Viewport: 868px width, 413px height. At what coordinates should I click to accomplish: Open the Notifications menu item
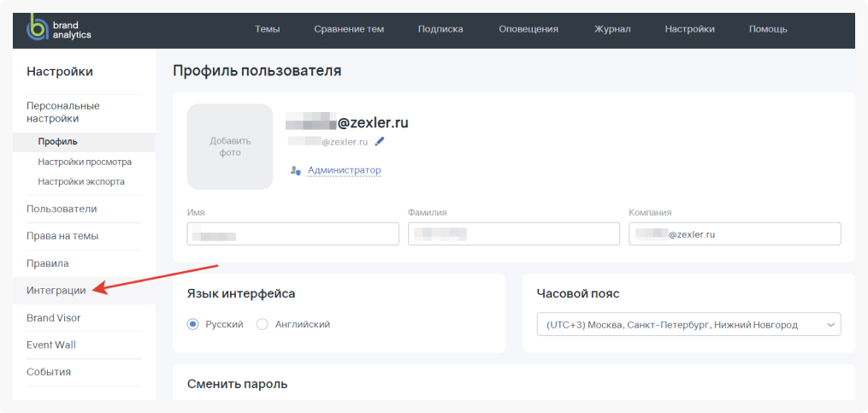[528, 29]
